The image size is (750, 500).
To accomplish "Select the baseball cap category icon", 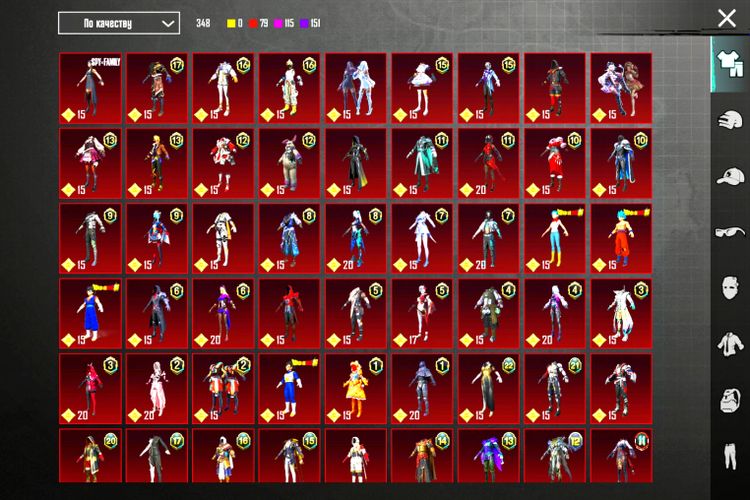I will (727, 177).
